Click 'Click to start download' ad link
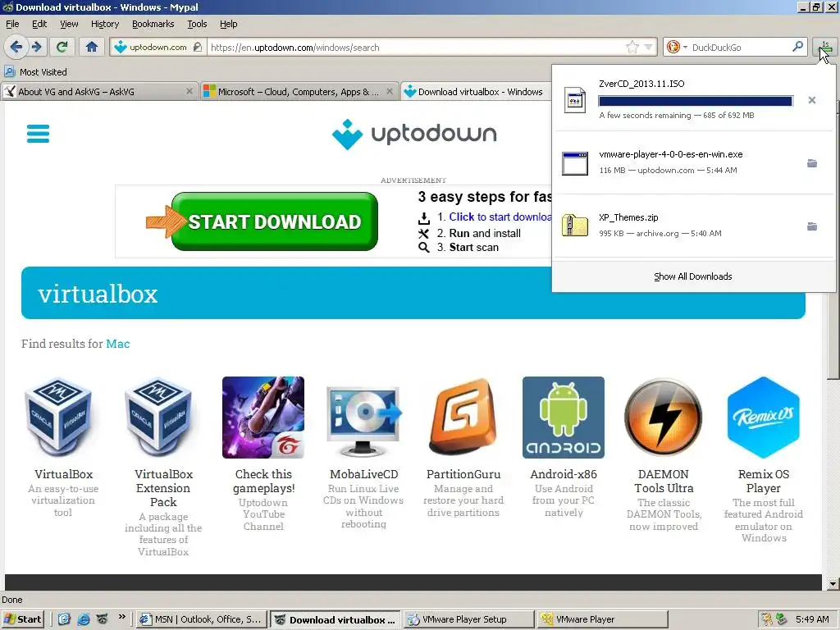The height and width of the screenshot is (630, 840). coord(500,217)
